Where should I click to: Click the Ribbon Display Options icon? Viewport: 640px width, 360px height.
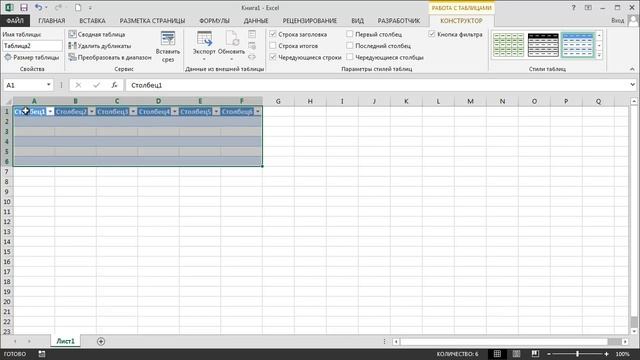pyautogui.click(x=588, y=8)
